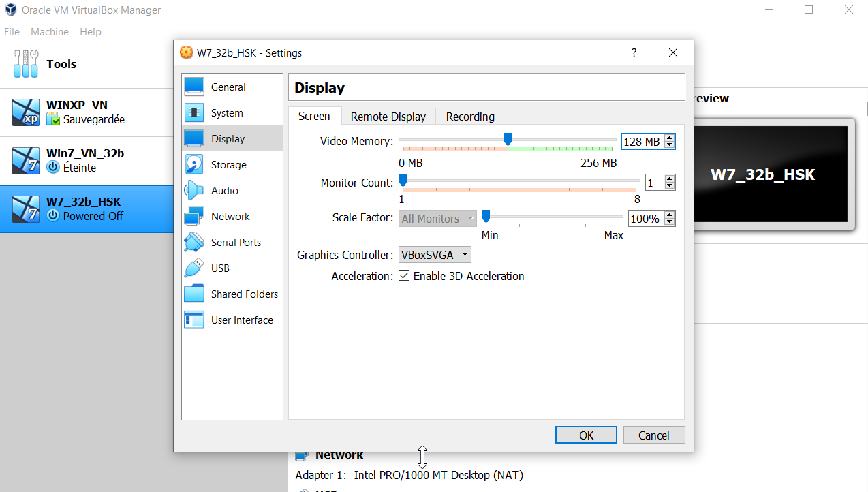
Task: Click the Settings dialog gear icon
Action: click(x=186, y=52)
